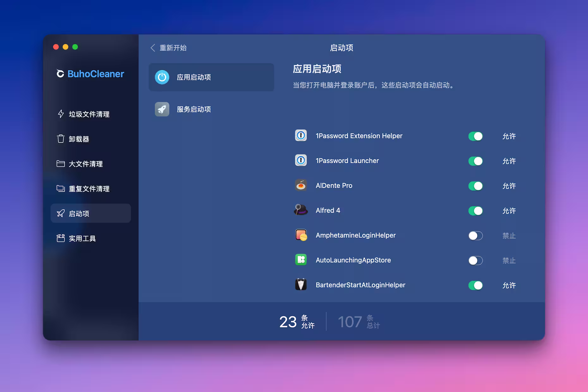Image resolution: width=588 pixels, height=392 pixels.
Task: Click the 1Password Launcher name text
Action: tap(347, 161)
